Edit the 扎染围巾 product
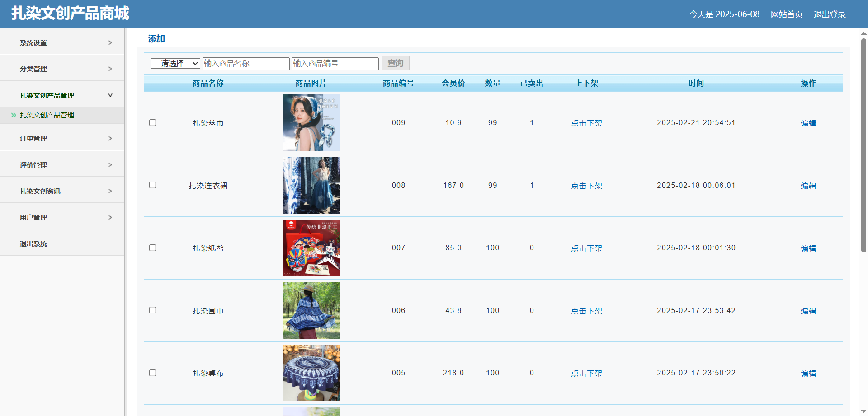Image resolution: width=868 pixels, height=416 pixels. coord(808,311)
